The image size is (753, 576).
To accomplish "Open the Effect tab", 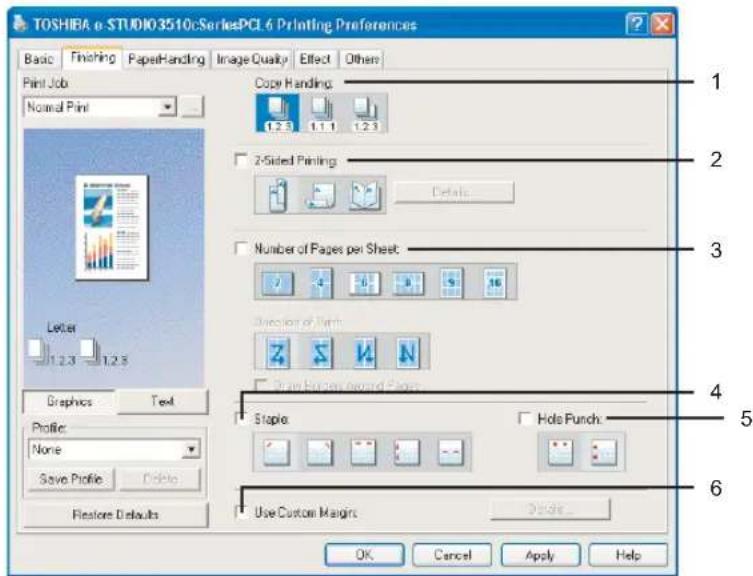I will point(315,59).
